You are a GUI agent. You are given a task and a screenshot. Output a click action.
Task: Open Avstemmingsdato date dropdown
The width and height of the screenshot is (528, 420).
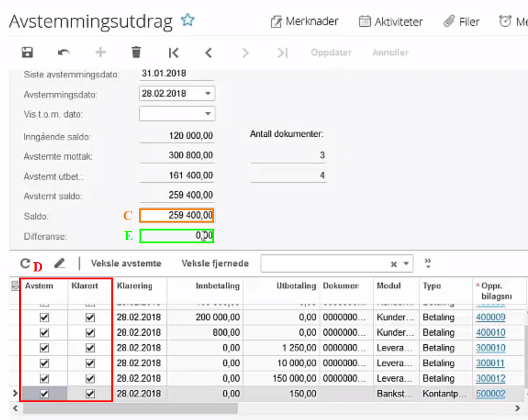pyautogui.click(x=208, y=94)
